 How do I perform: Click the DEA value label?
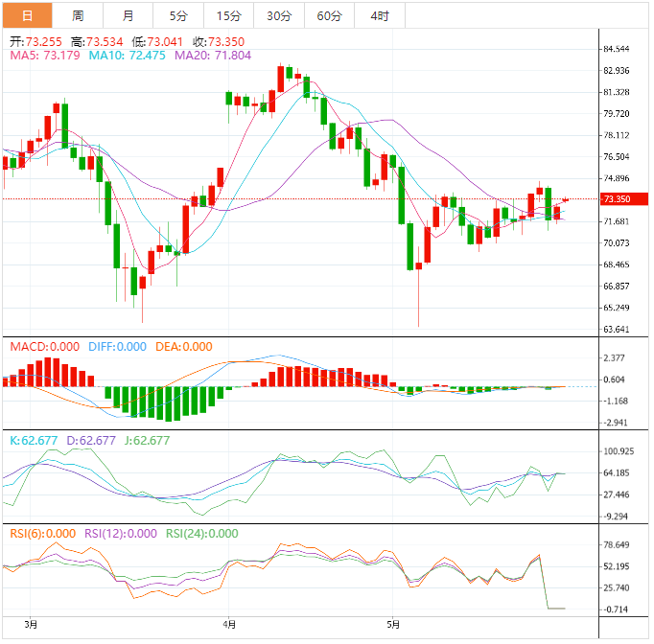[x=183, y=347]
